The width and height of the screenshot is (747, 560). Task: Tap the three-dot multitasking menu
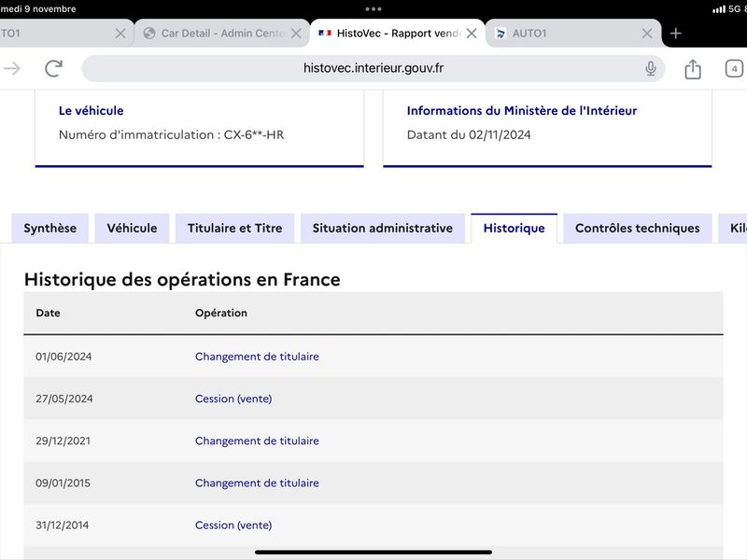373,9
